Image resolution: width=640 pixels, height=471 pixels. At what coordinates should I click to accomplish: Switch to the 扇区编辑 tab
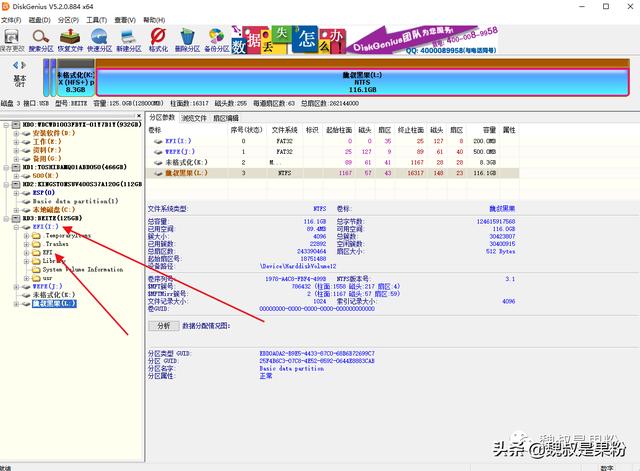coord(226,118)
